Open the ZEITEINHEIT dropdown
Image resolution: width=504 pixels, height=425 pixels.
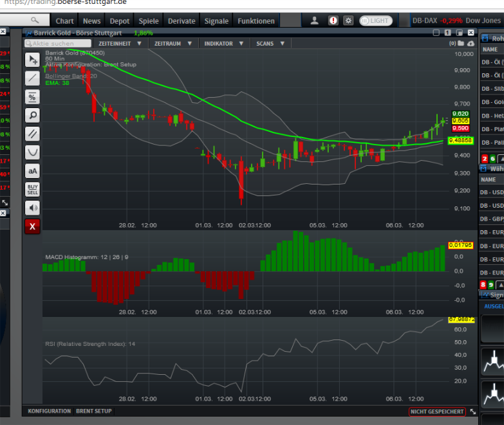click(x=120, y=43)
